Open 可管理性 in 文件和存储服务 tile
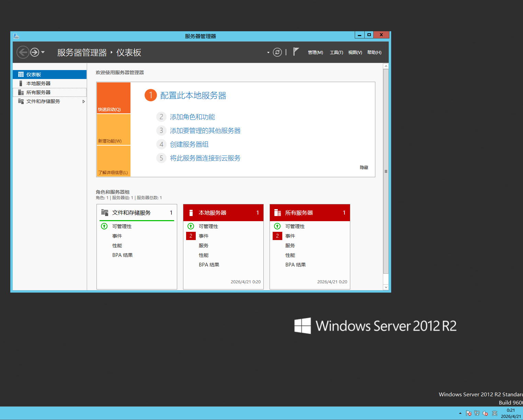This screenshot has height=420, width=523. pyautogui.click(x=122, y=226)
